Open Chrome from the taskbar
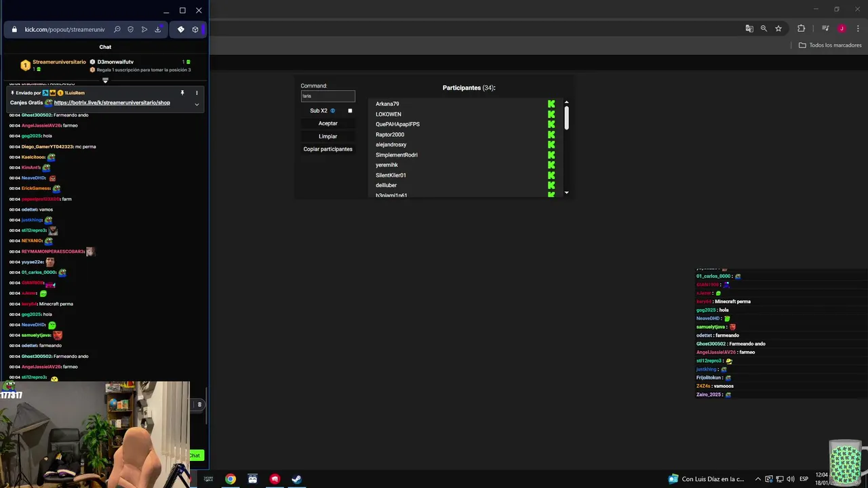Screen dimensions: 868x488 tap(231, 479)
